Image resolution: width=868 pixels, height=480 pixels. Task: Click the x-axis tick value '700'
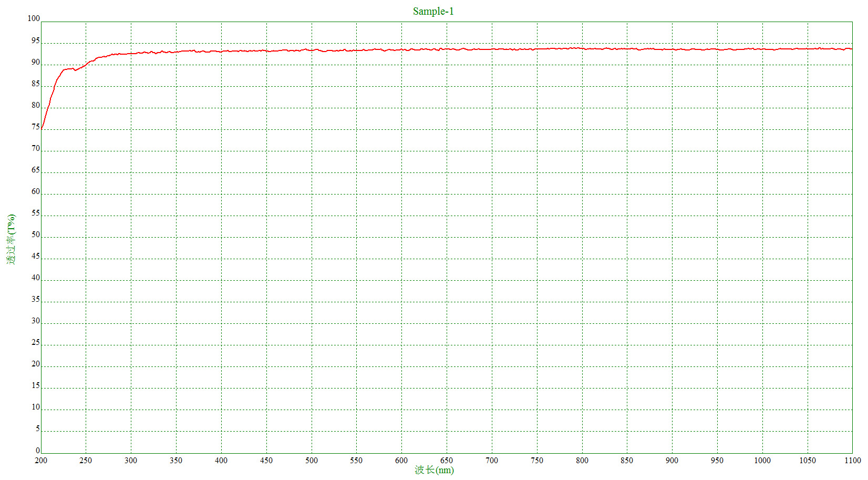click(x=492, y=461)
